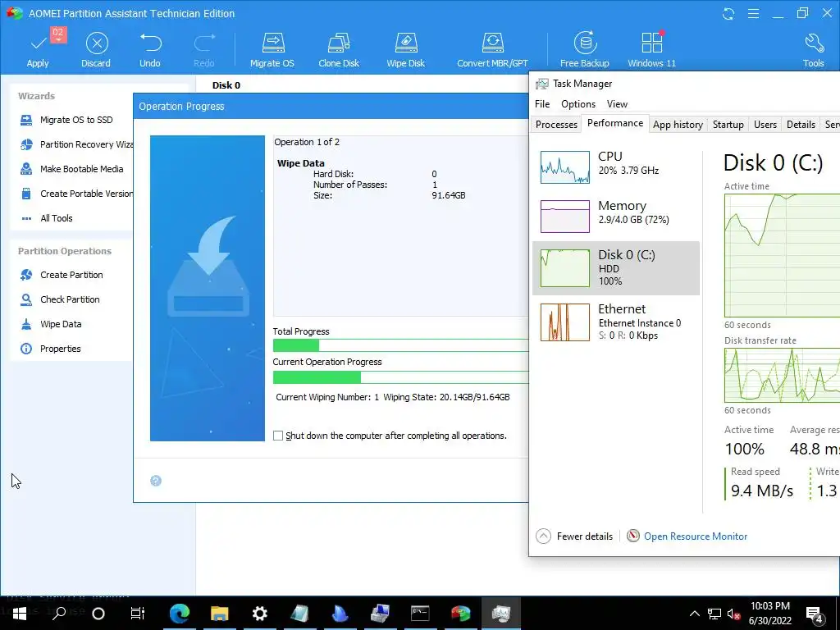Click the Apply toolbar icon
The width and height of the screenshot is (840, 630).
tap(38, 49)
